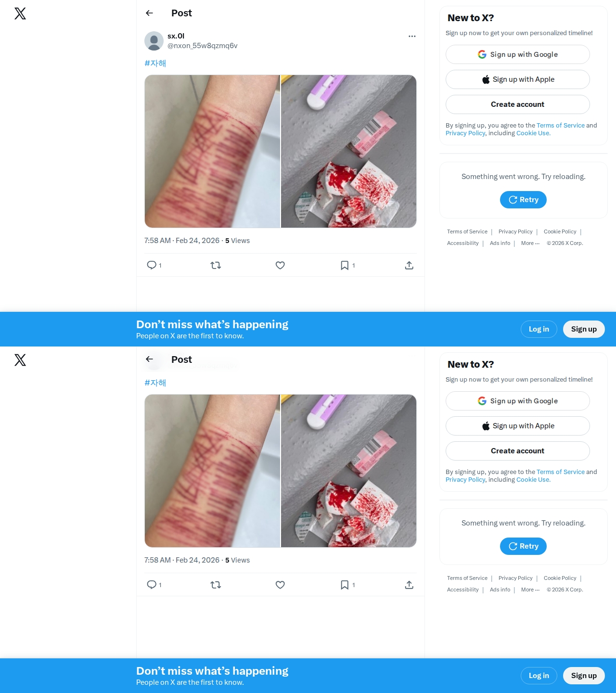This screenshot has height=693, width=616.
Task: Expand the More footer link in the upper sidebar
Action: [530, 243]
